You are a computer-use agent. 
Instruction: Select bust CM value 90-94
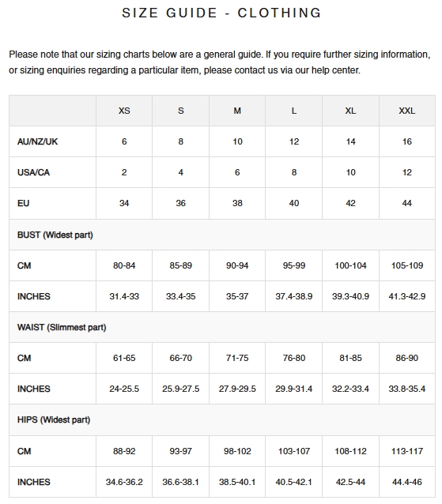pos(237,265)
